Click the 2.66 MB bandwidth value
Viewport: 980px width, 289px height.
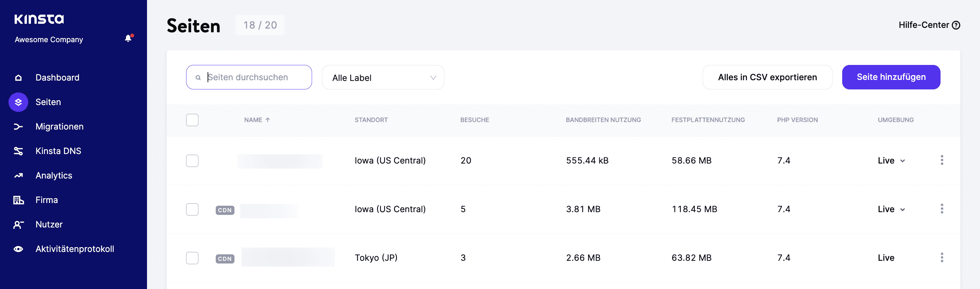click(x=583, y=258)
